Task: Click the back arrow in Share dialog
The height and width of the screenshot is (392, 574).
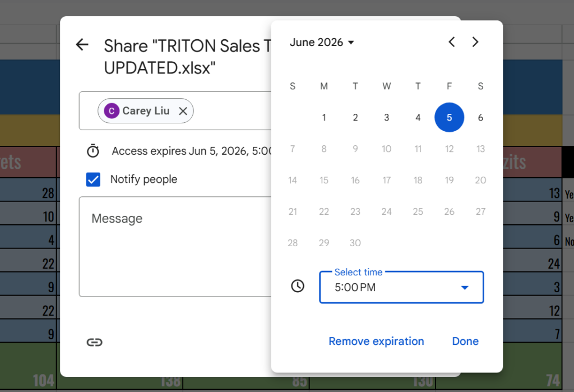Action: 82,45
